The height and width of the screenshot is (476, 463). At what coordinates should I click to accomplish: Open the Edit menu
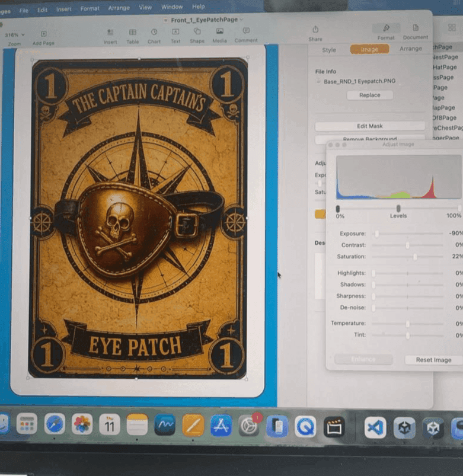[x=42, y=9]
